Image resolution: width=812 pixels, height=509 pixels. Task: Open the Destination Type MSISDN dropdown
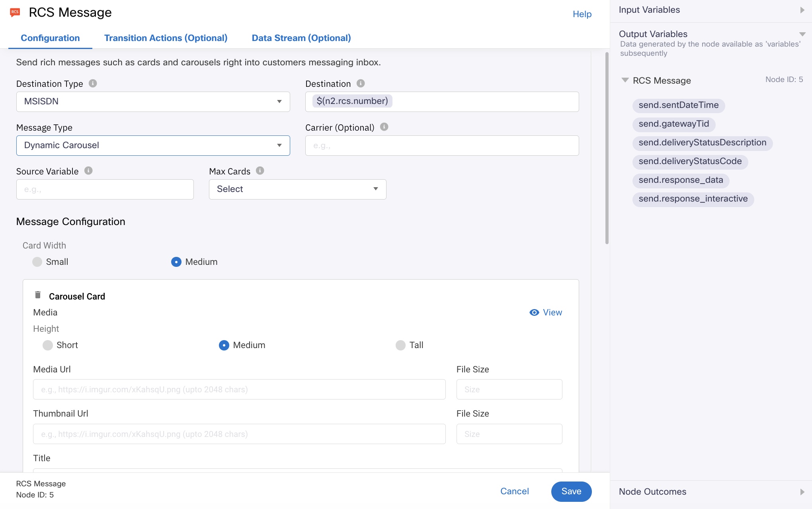coord(153,102)
